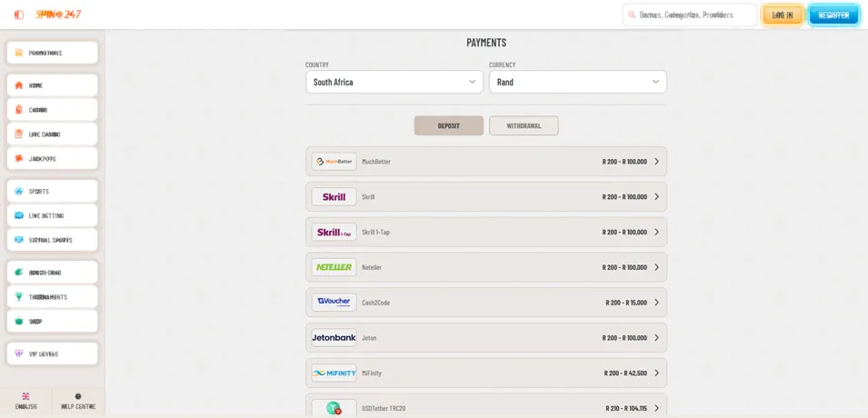Click the Voucher Cash2Code logo
This screenshot has height=418, width=868.
click(x=334, y=303)
